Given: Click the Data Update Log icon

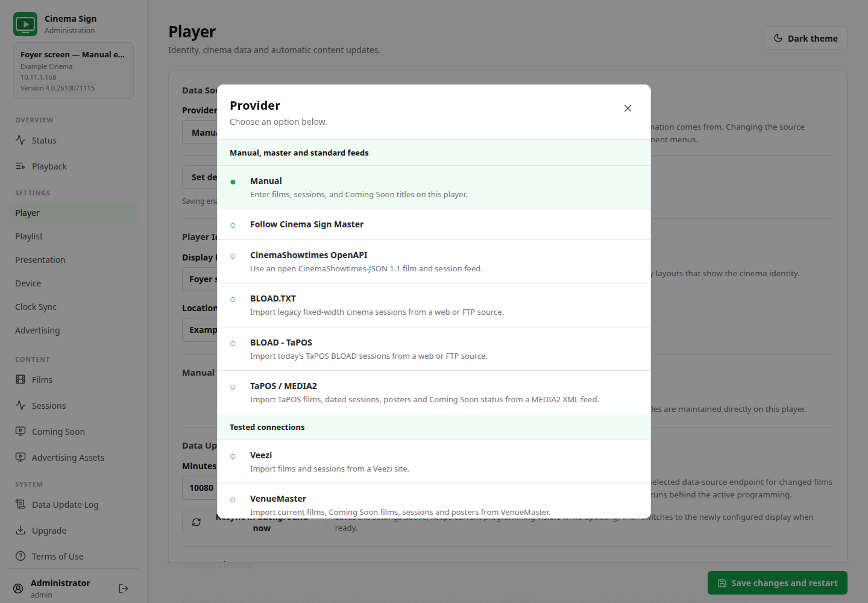Looking at the screenshot, I should 20,504.
